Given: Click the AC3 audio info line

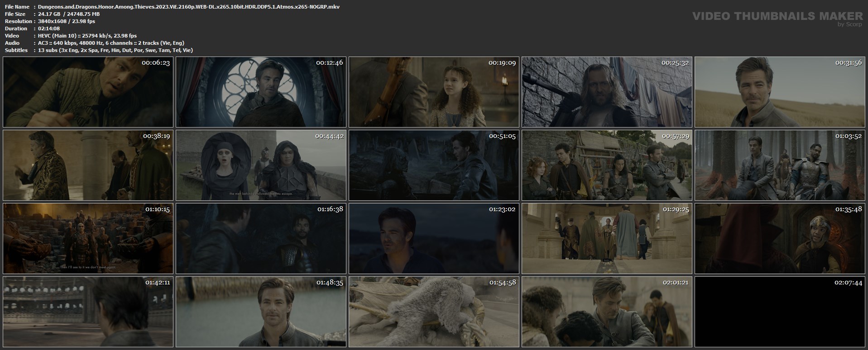Looking at the screenshot, I should [x=111, y=43].
